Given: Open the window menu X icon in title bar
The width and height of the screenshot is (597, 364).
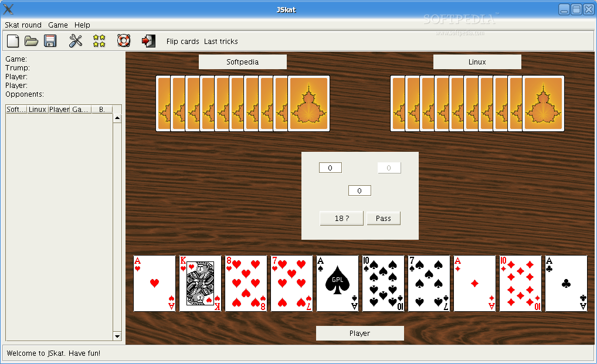Looking at the screenshot, I should point(8,9).
